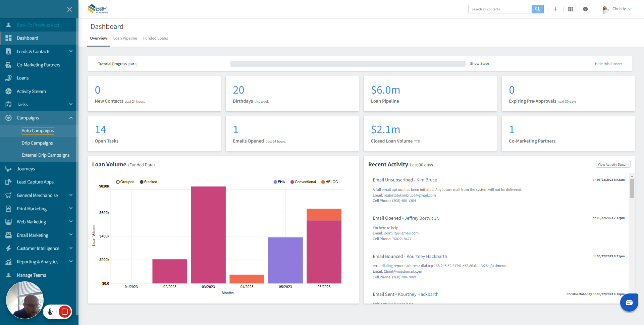The width and height of the screenshot is (644, 325).
Task: Click the Customer Intelligence bolt icon
Action: tap(9, 248)
